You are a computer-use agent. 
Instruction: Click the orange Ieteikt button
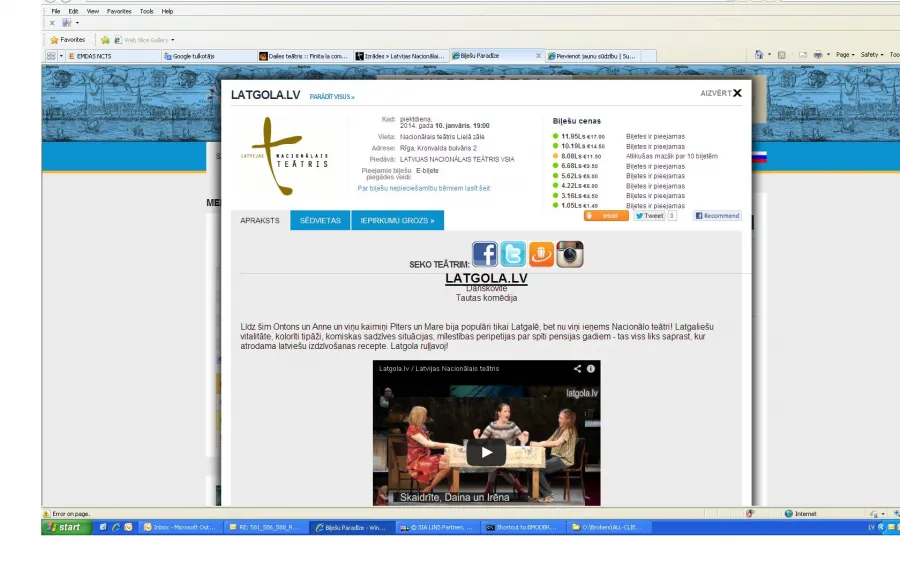[606, 216]
